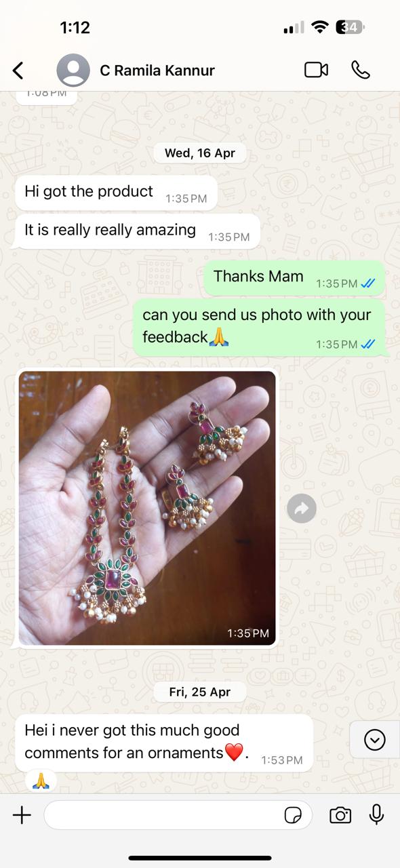Screen dimensions: 400x868
Task: Record a voice message with microphone
Action: coord(376,814)
